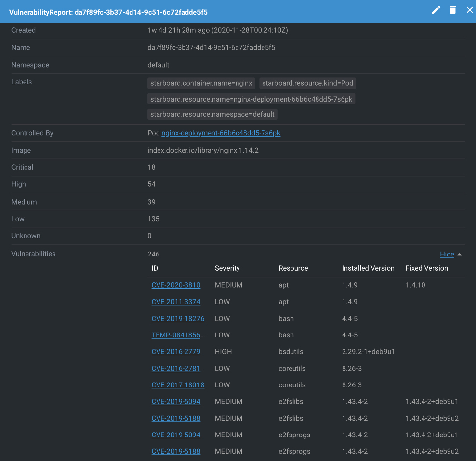Click the image value index.docker.io/library/nginx:1.14.2

coord(203,150)
